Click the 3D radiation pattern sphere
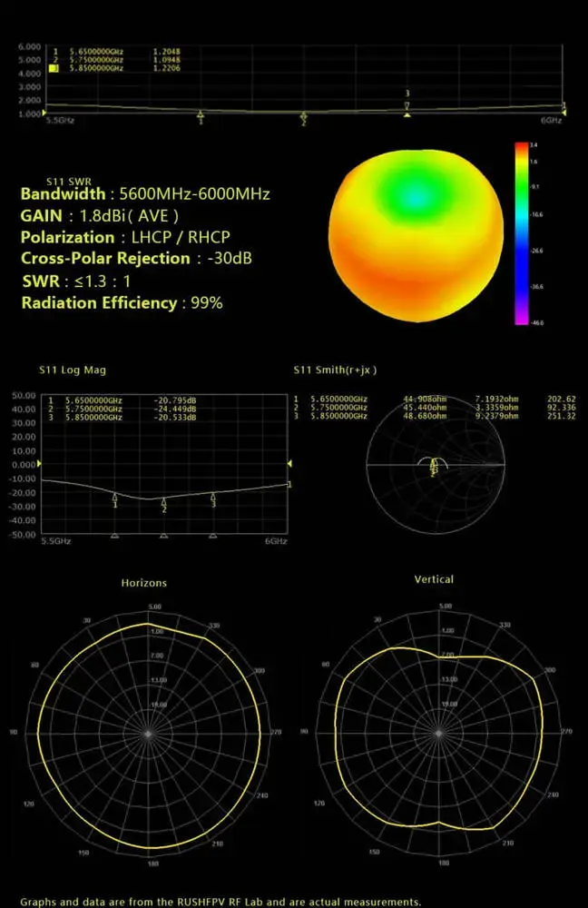This screenshot has width=588, height=908. click(x=416, y=236)
